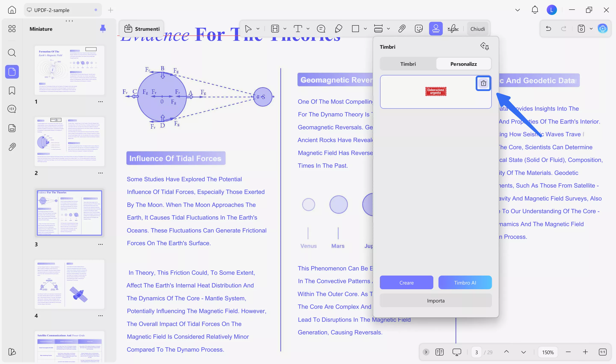Expand the rectangle shape options dropdown
This screenshot has width=616, height=364.
[365, 29]
